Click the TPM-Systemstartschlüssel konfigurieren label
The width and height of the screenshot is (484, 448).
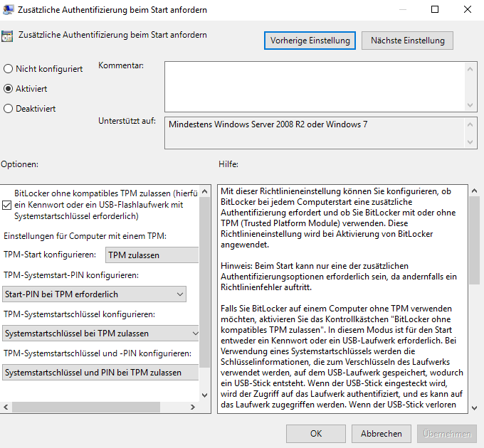click(x=79, y=314)
